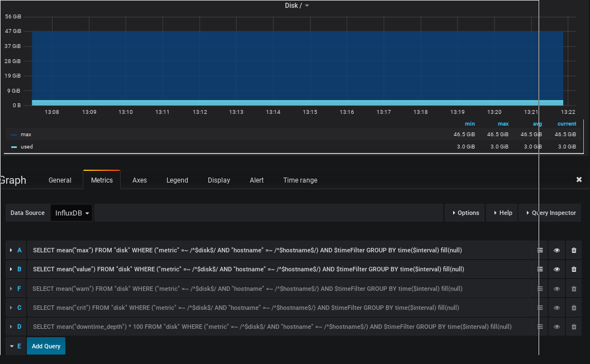Image resolution: width=590 pixels, height=364 pixels.
Task: Open the Axes tab
Action: coord(140,180)
